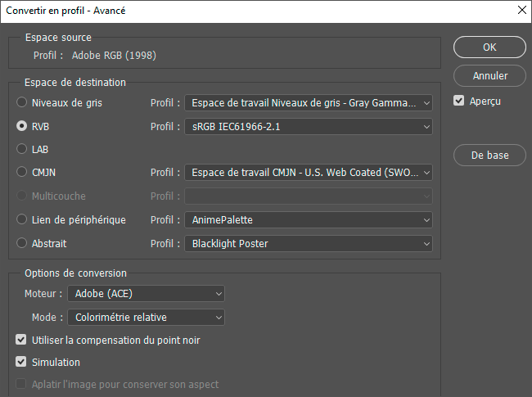Uncheck the Simulation checkbox
This screenshot has height=397, width=532.
(x=21, y=362)
